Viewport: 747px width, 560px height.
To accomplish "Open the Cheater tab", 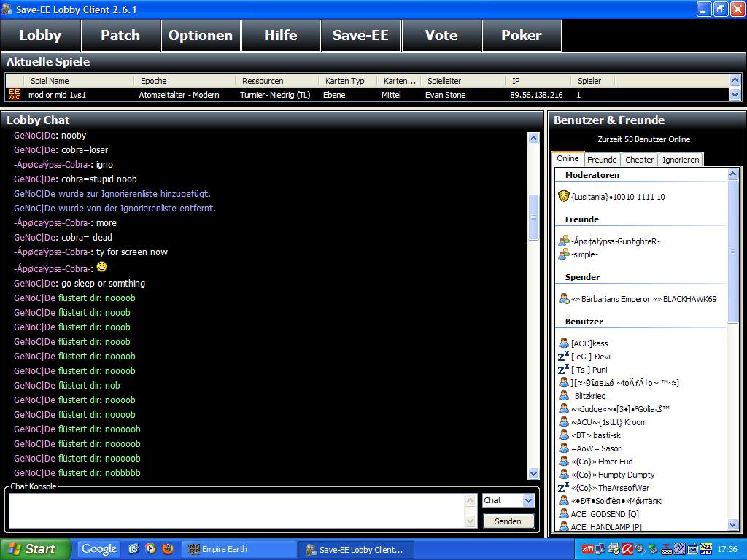I will [639, 160].
